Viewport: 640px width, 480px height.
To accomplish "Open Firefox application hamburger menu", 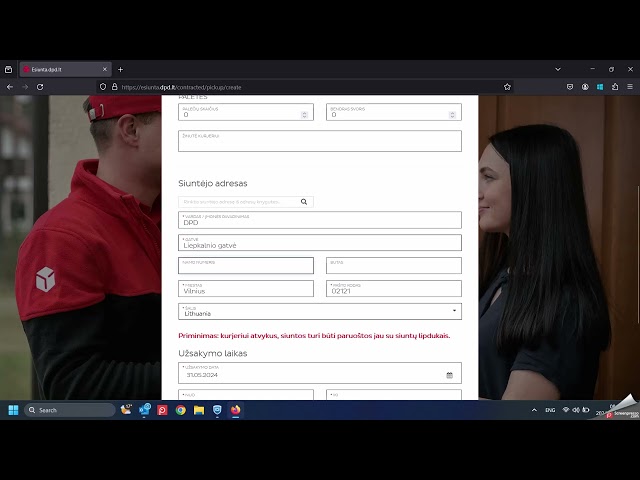I will [x=630, y=87].
